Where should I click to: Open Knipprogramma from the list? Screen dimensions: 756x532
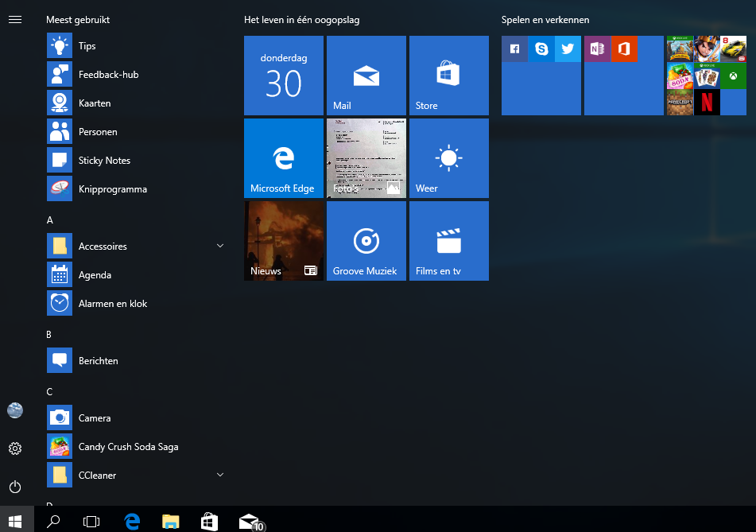point(112,189)
